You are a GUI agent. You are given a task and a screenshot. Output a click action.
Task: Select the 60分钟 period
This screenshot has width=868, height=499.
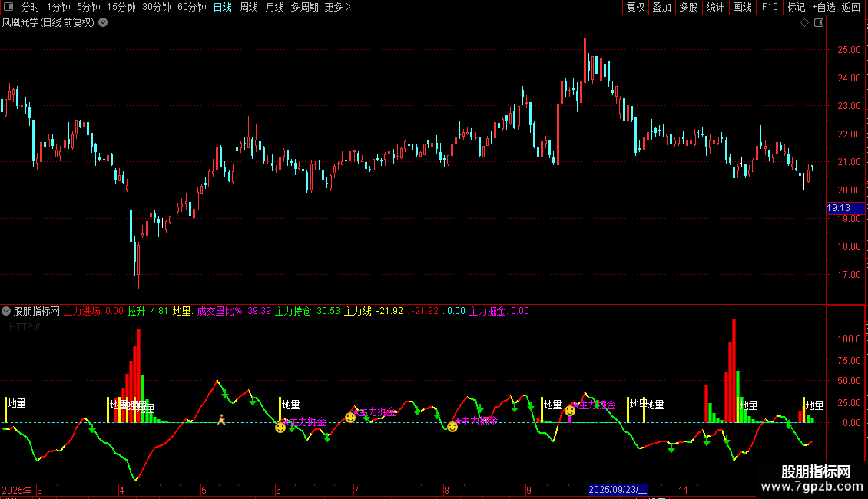(191, 7)
